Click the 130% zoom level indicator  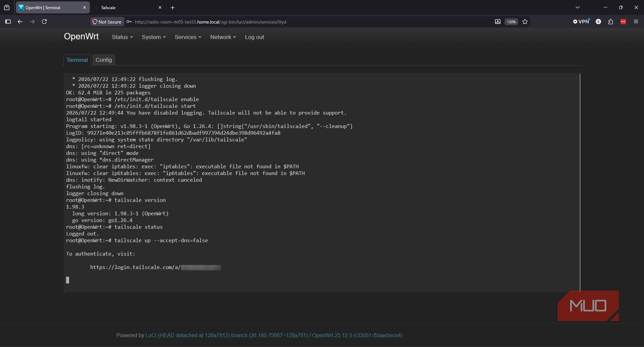pos(511,22)
